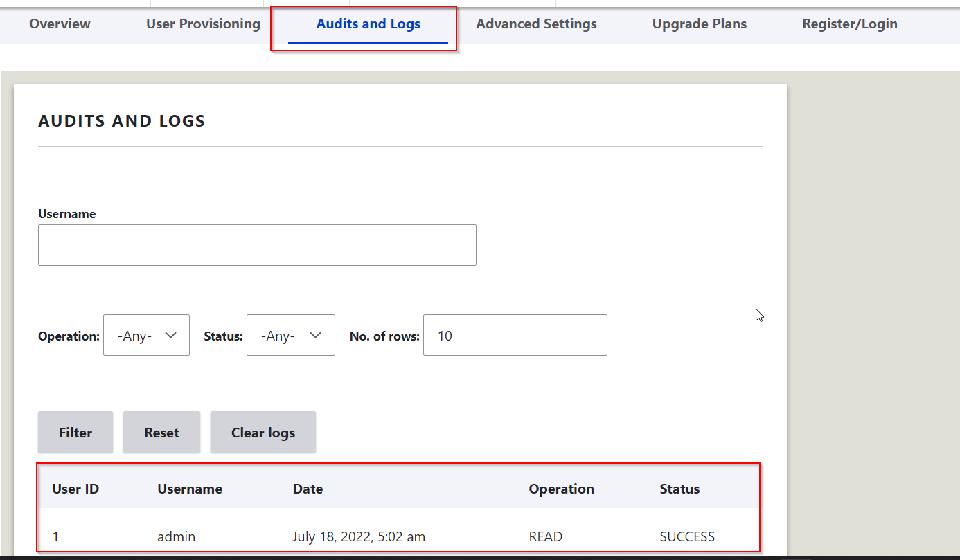Open the Register/Login tab

coord(850,24)
